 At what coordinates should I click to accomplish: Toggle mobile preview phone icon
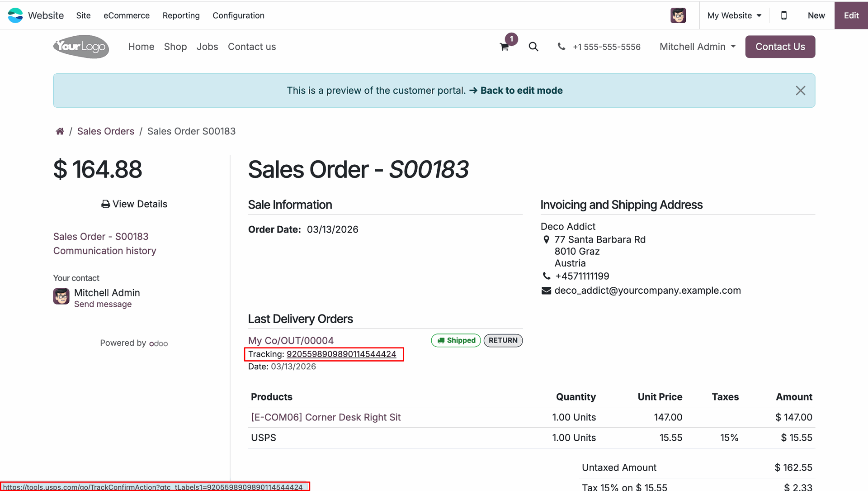[784, 15]
